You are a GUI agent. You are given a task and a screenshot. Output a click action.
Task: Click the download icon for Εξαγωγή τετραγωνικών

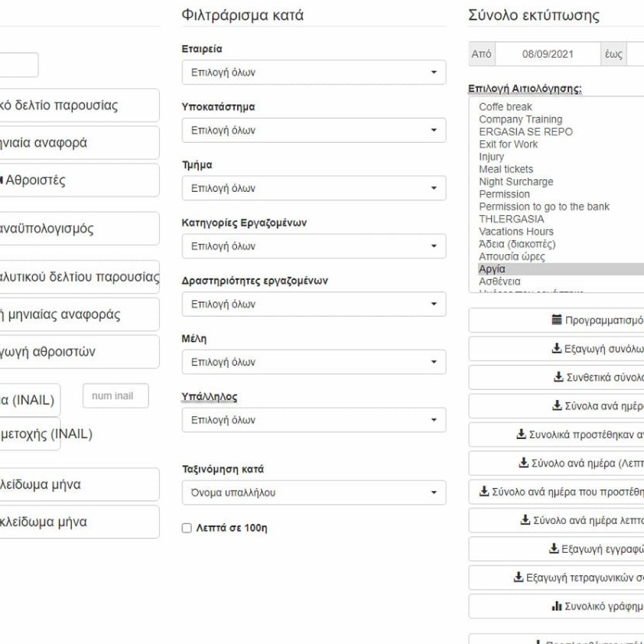[518, 577]
